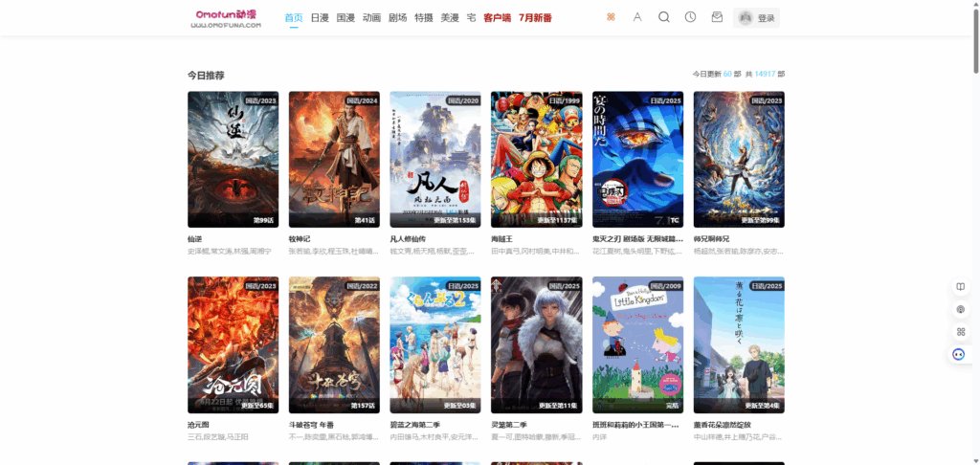Click cast text 三石,段艺璇,马正阳
Viewport: 980px width, 465px height.
pyautogui.click(x=217, y=437)
